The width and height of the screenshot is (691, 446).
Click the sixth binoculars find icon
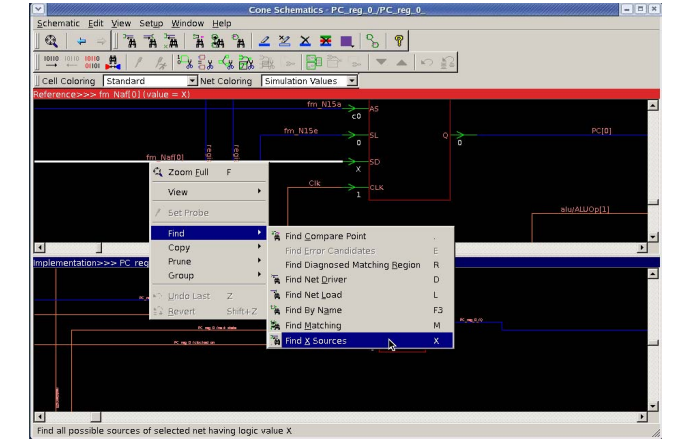[238, 41]
